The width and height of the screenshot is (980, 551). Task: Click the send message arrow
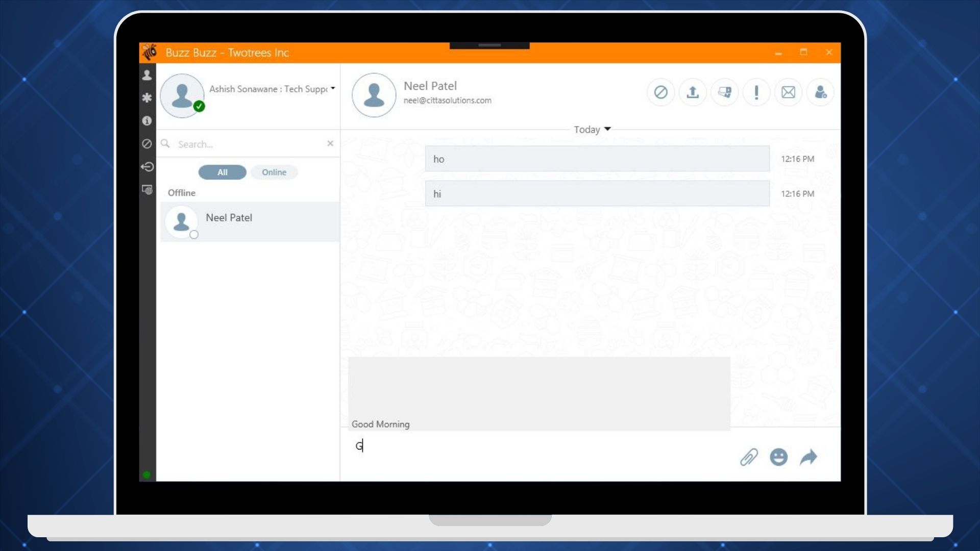(808, 457)
